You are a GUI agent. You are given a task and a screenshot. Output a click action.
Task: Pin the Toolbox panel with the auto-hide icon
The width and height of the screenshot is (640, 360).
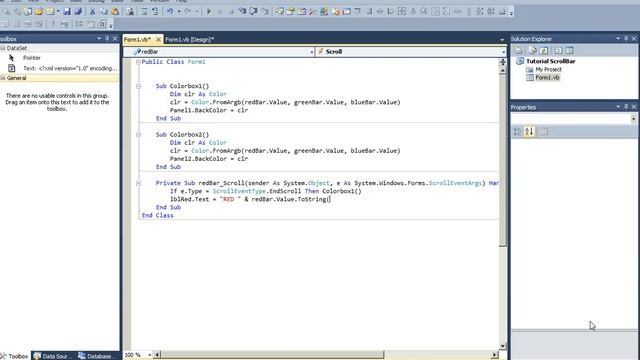tap(107, 38)
